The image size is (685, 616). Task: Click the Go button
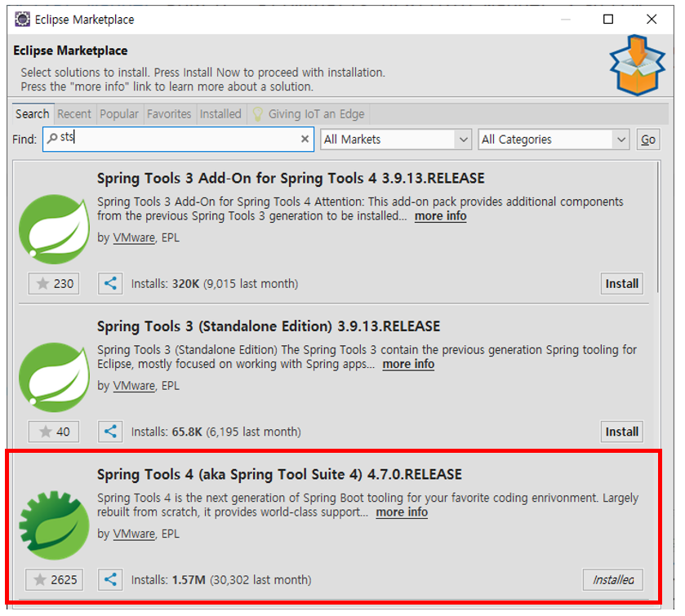(x=648, y=140)
